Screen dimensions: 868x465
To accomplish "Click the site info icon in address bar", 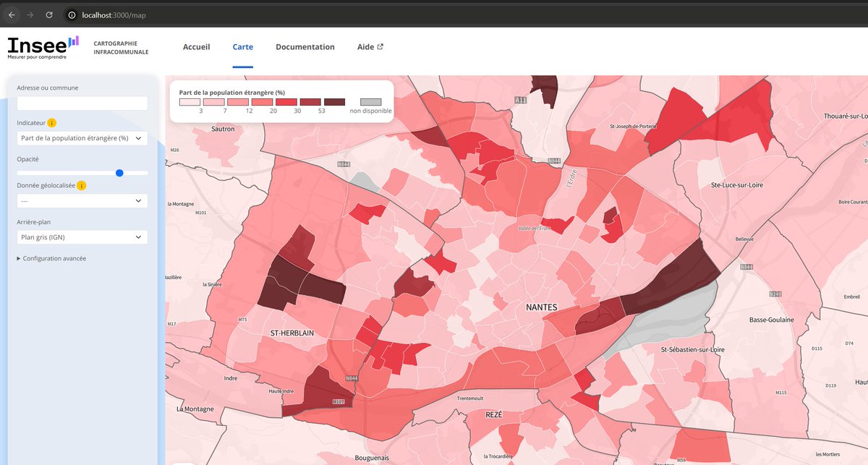I will coord(72,14).
